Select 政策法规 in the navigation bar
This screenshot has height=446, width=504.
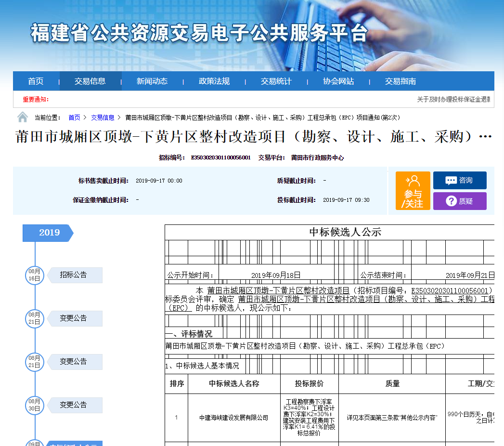214,81
